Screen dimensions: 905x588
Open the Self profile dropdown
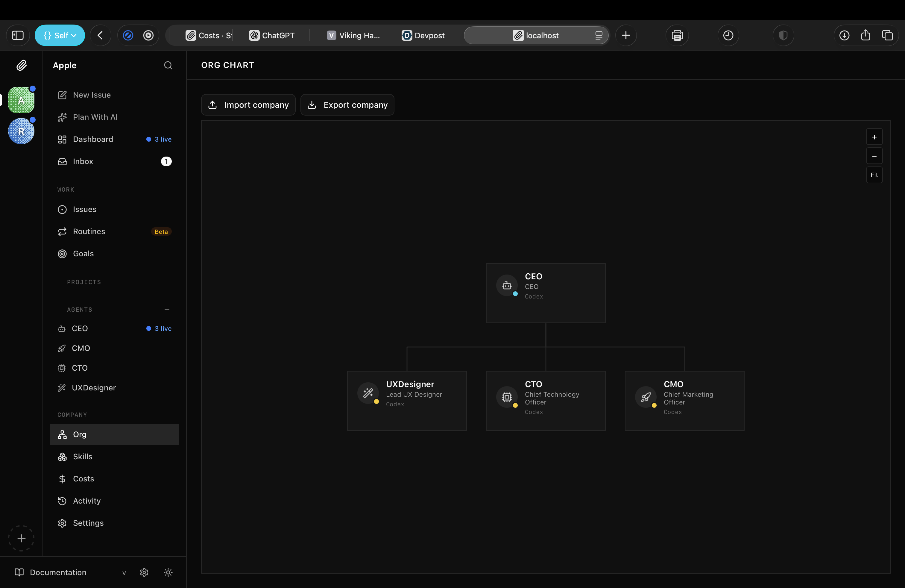pos(60,35)
